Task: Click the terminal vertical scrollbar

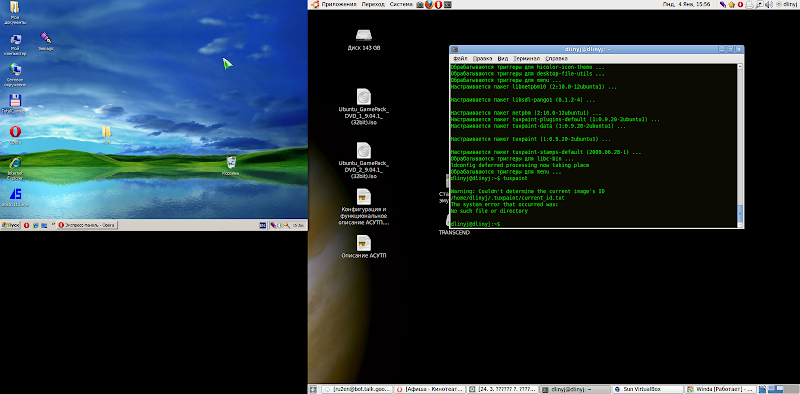Action: 740,144
